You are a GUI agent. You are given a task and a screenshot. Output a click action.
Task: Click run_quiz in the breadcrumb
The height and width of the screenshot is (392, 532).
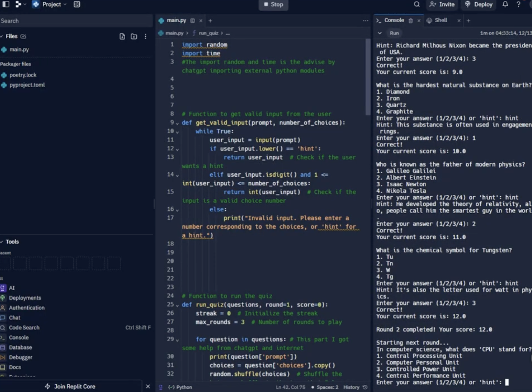tap(208, 33)
